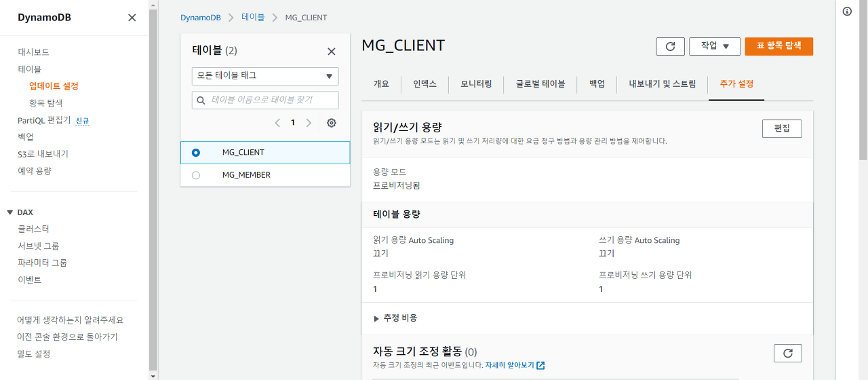868x380 pixels.
Task: Refresh MG_CLIENT table details
Action: pyautogui.click(x=670, y=46)
